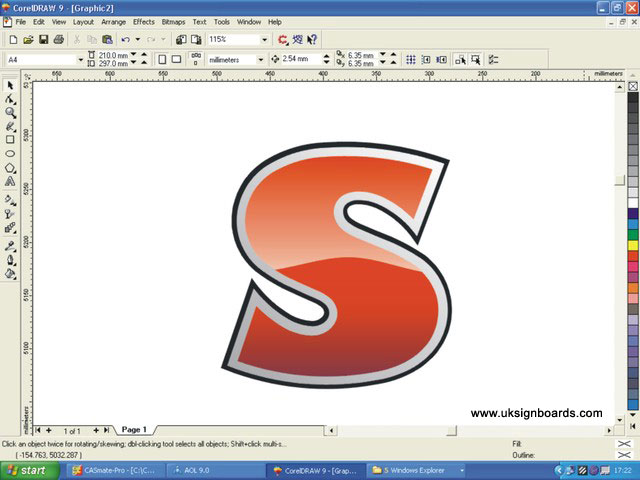The width and height of the screenshot is (640, 480).
Task: Click the Print icon in toolbar
Action: click(x=59, y=39)
